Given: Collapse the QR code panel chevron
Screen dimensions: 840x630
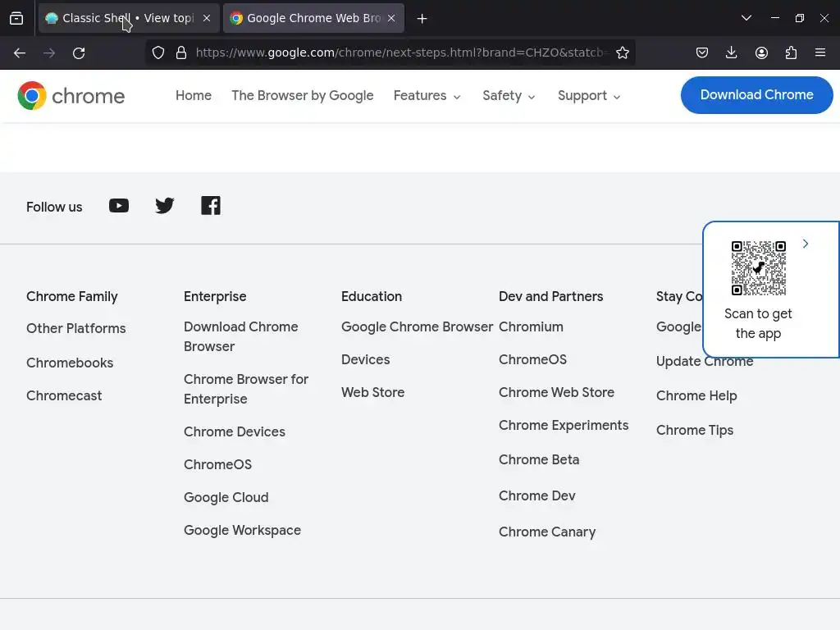Looking at the screenshot, I should (806, 244).
